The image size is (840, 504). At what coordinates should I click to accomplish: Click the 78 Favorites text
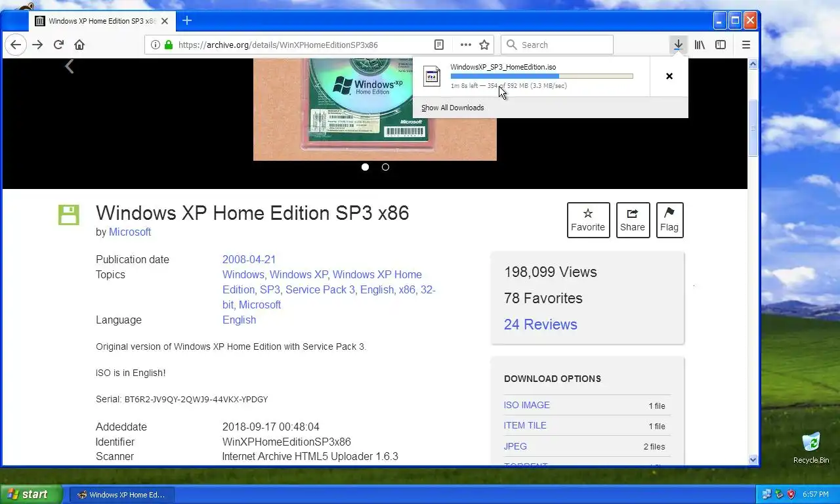coord(543,298)
